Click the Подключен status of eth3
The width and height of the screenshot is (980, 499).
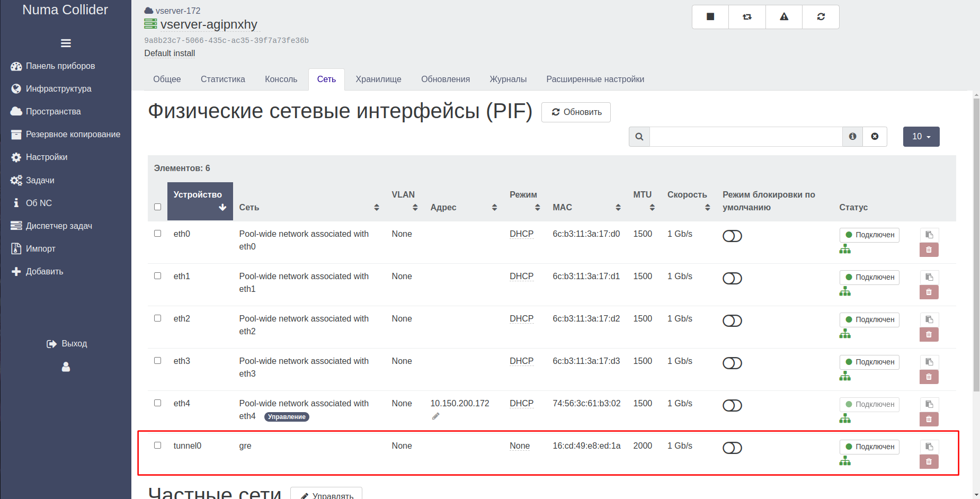[x=869, y=362]
